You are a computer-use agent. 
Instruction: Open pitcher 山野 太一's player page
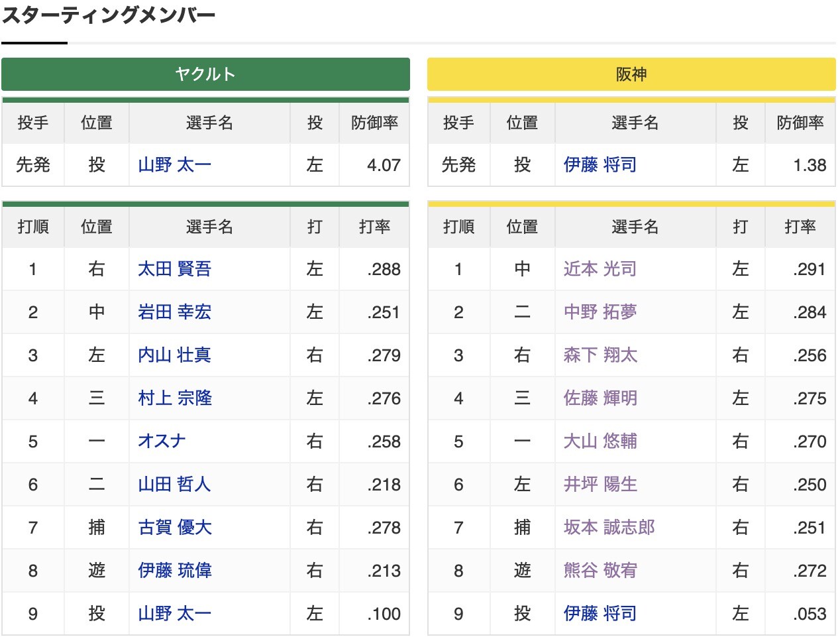coord(173,165)
